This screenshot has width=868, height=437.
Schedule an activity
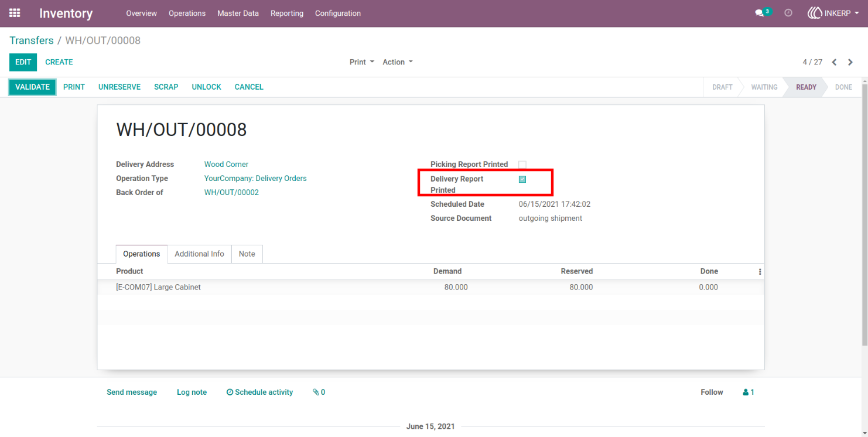click(x=260, y=392)
